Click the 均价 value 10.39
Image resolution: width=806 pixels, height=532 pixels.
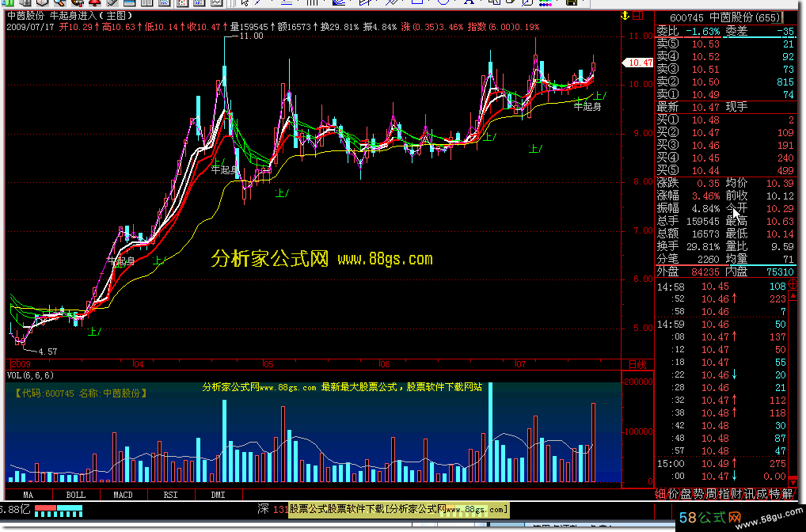(780, 184)
